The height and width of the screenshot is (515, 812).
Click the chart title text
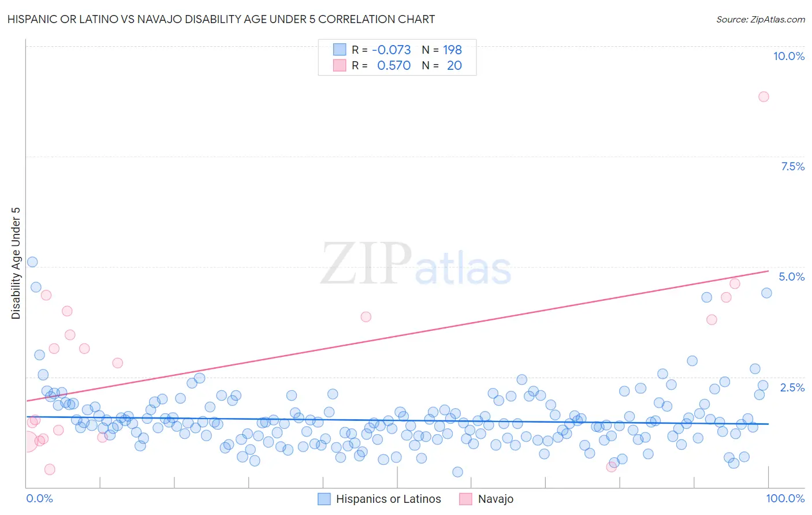pyautogui.click(x=221, y=19)
